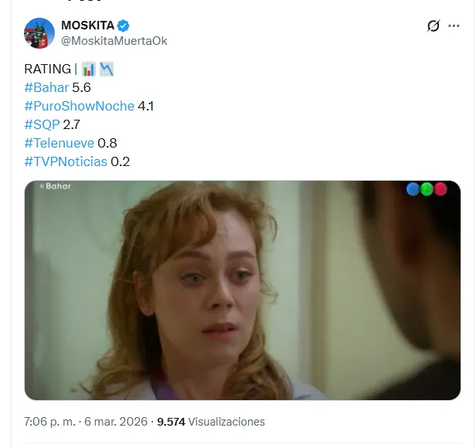476x448 pixels.
Task: Follow the #PuroShowNoche hashtag
Action: [80, 106]
